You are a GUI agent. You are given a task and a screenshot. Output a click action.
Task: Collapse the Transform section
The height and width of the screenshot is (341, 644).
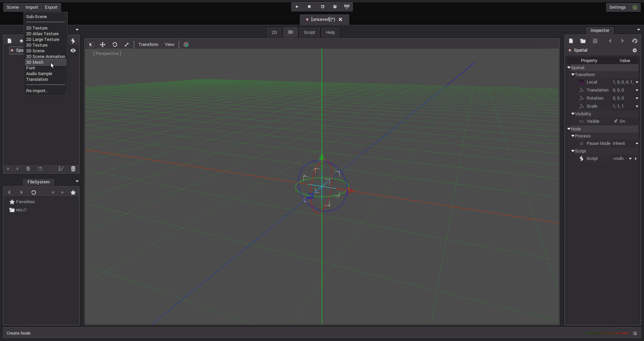point(573,75)
